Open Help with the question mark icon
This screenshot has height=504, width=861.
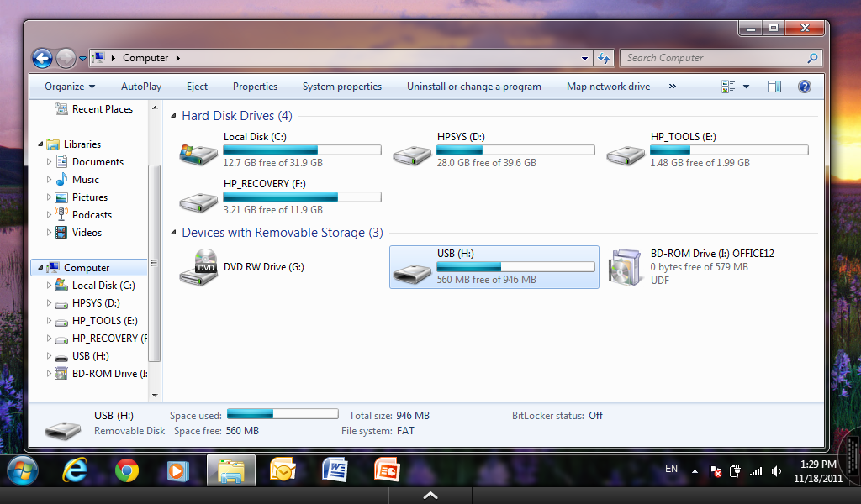804,86
